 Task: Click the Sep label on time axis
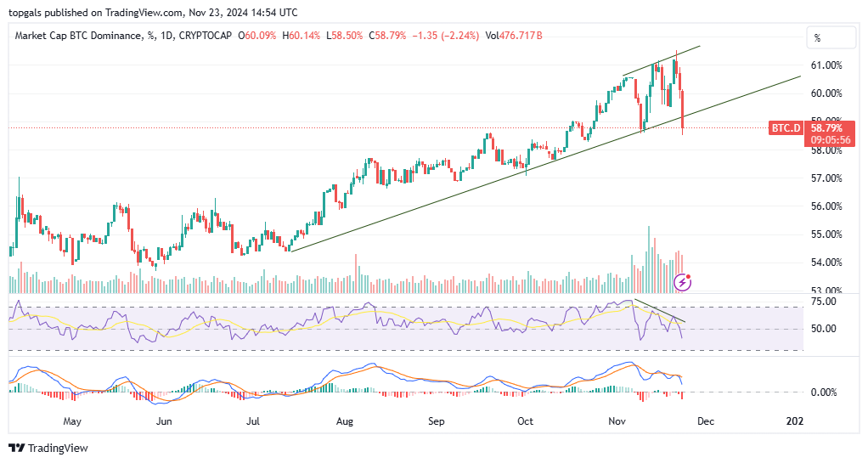click(x=437, y=421)
